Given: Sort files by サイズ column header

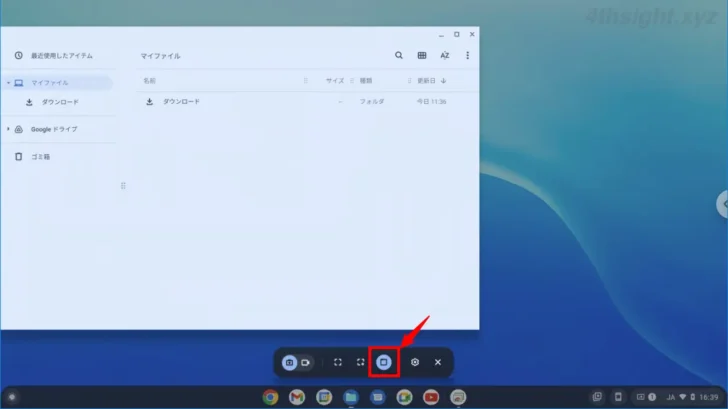Looking at the screenshot, I should coord(335,81).
